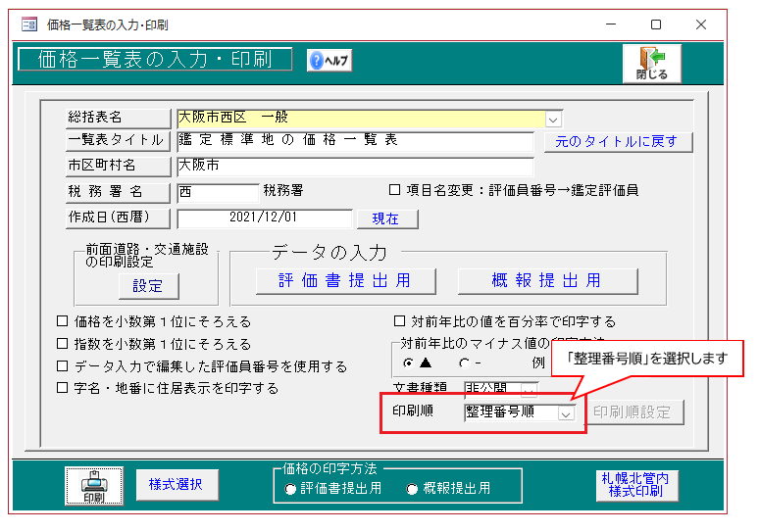Open the 印刷順 dropdown list
Viewport: 759px width, 532px height.
pos(565,413)
